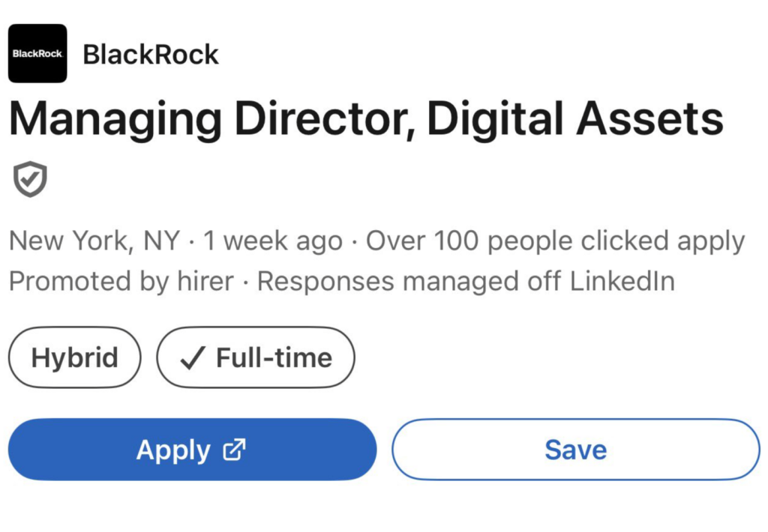Toggle the Hybrid workplace chip

click(74, 357)
